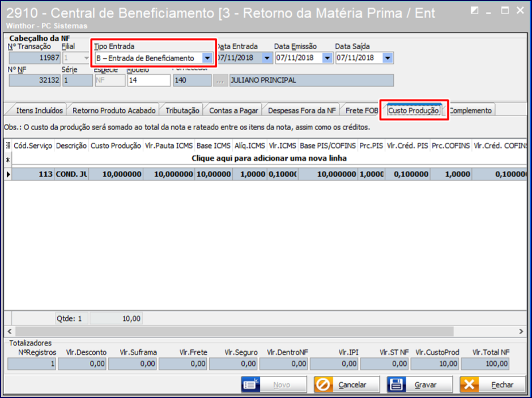The image size is (532, 398).
Task: Click the Descrição column header
Action: 71,145
